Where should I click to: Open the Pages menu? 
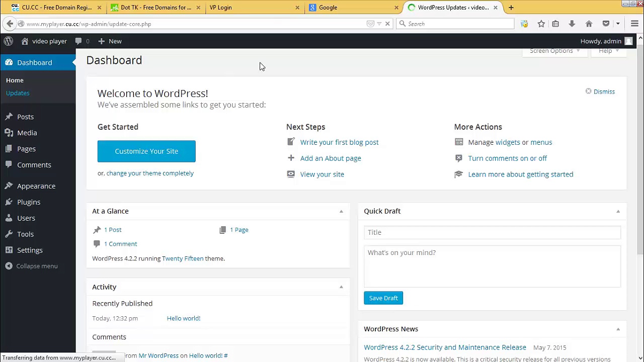tap(26, 149)
